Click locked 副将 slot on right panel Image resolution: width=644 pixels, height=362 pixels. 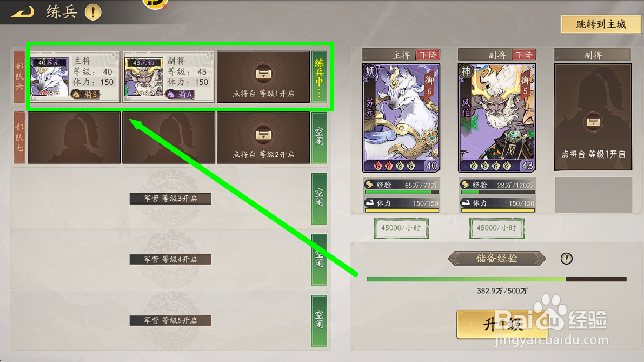[x=593, y=117]
